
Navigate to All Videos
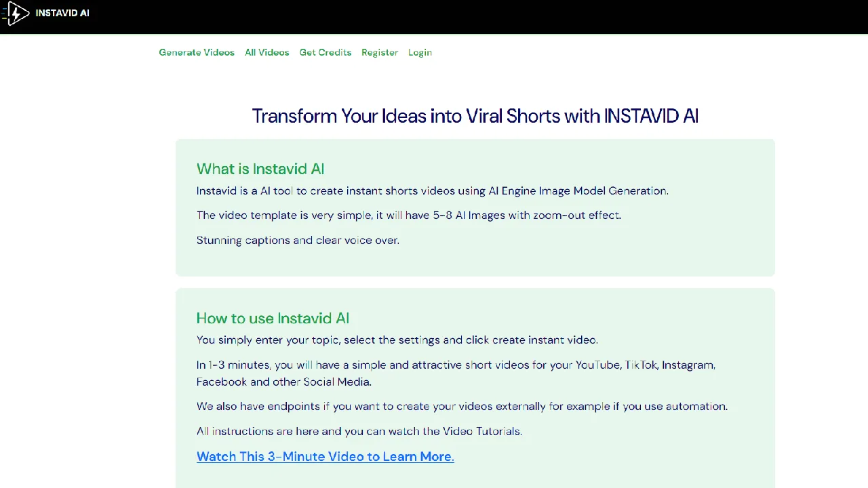pos(267,52)
